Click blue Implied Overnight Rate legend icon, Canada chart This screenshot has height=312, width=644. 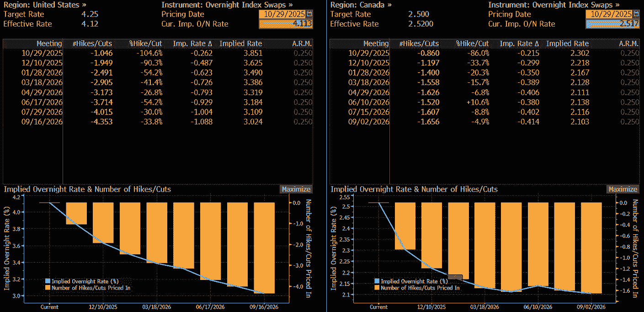click(377, 281)
